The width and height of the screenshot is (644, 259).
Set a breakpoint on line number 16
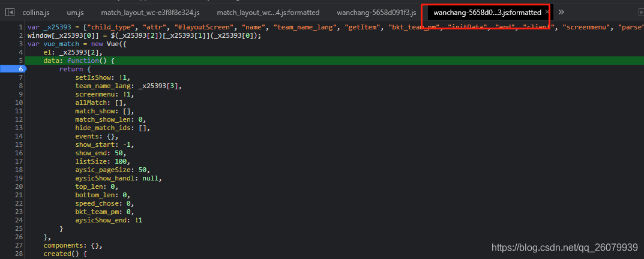click(19, 153)
